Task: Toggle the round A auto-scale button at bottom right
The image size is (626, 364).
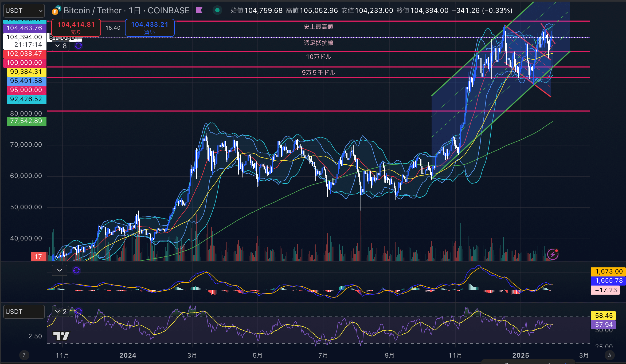Action: point(610,355)
